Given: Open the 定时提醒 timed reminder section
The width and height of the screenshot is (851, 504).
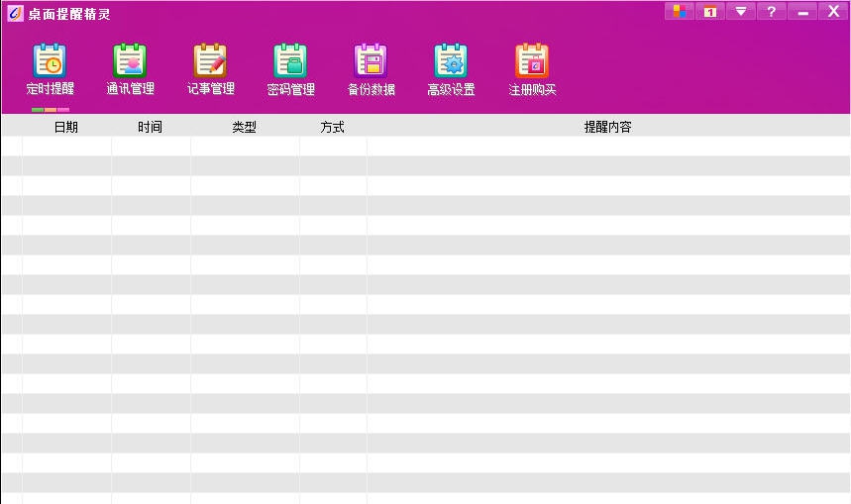Looking at the screenshot, I should tap(50, 69).
